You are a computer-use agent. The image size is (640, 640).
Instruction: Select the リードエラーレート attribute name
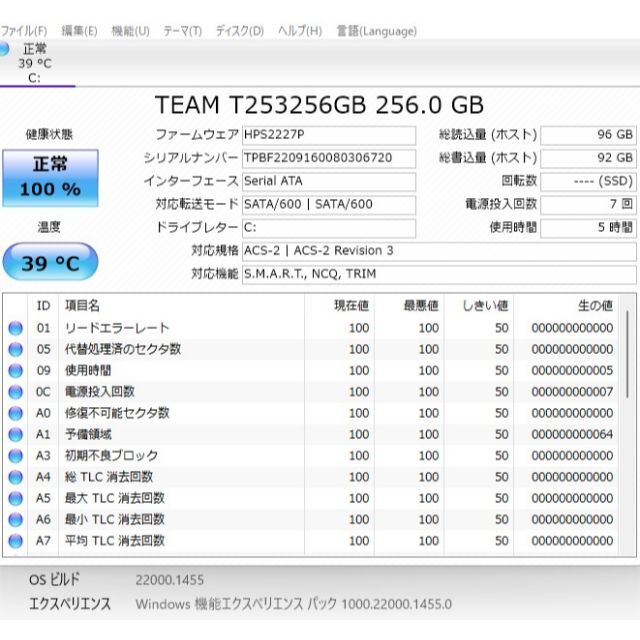(117, 328)
